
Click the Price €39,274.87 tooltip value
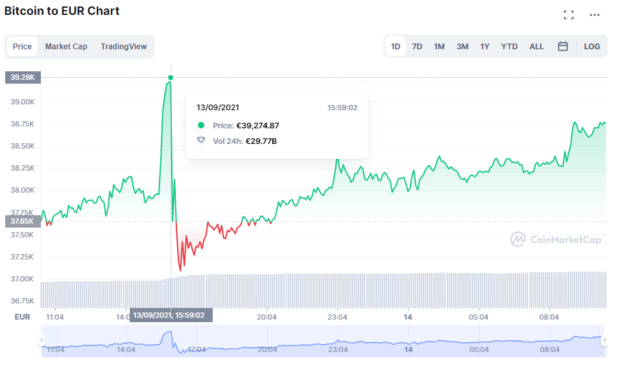coord(257,126)
